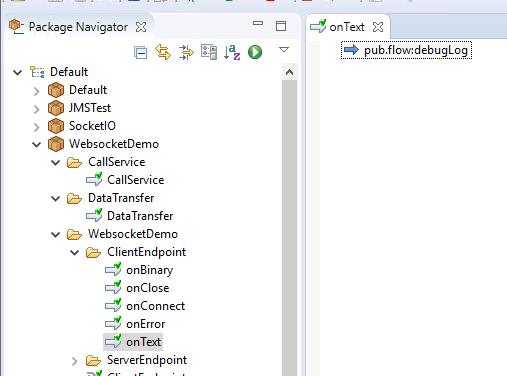The image size is (507, 376).
Task: Expand the JMSTest package
Action: click(37, 109)
